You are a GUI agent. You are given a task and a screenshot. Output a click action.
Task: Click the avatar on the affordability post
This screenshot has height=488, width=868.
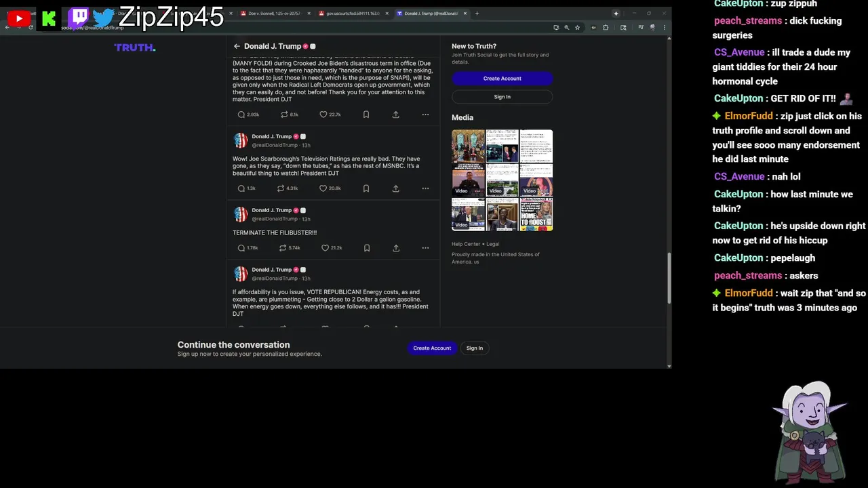[241, 274]
